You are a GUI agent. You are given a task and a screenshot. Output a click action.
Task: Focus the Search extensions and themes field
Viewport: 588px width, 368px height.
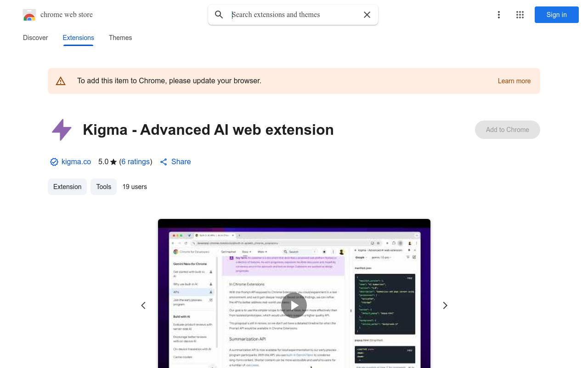pyautogui.click(x=294, y=15)
